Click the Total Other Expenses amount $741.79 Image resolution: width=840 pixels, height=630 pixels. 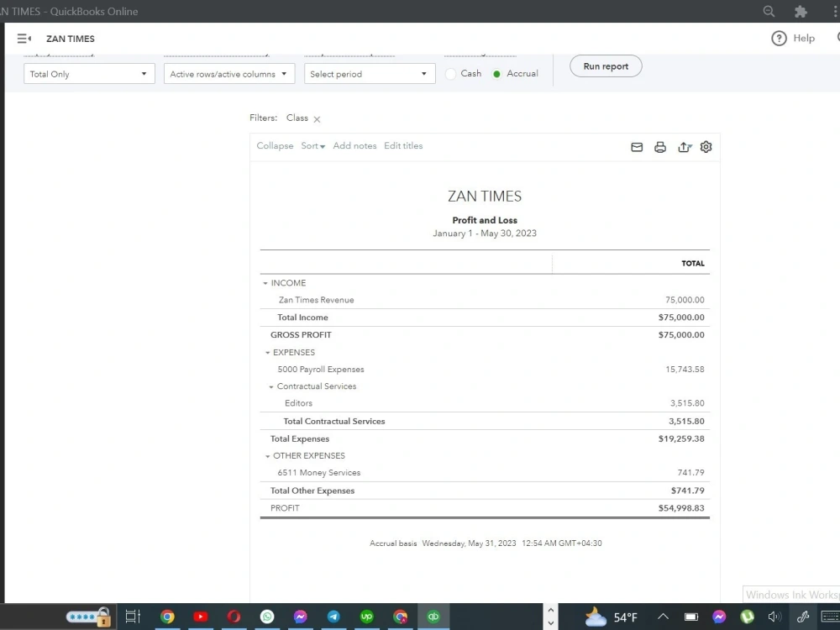[x=688, y=491]
